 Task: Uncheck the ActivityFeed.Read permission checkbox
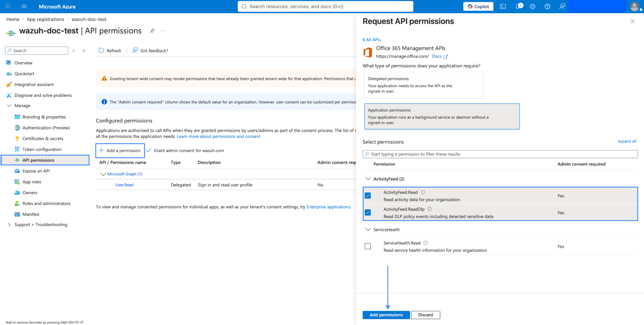click(x=368, y=196)
